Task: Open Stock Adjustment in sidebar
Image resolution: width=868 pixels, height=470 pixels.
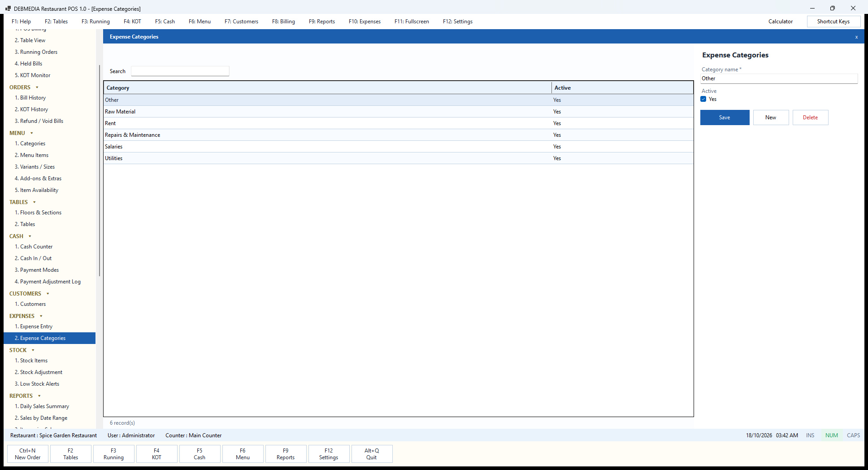Action: pos(49,372)
